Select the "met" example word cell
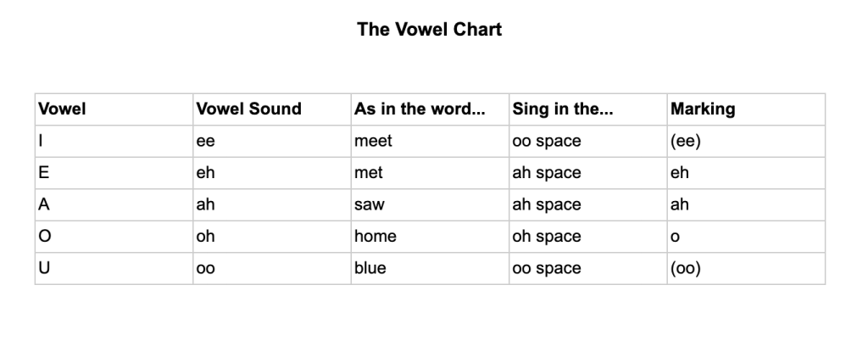This screenshot has height=341, width=868. point(369,173)
